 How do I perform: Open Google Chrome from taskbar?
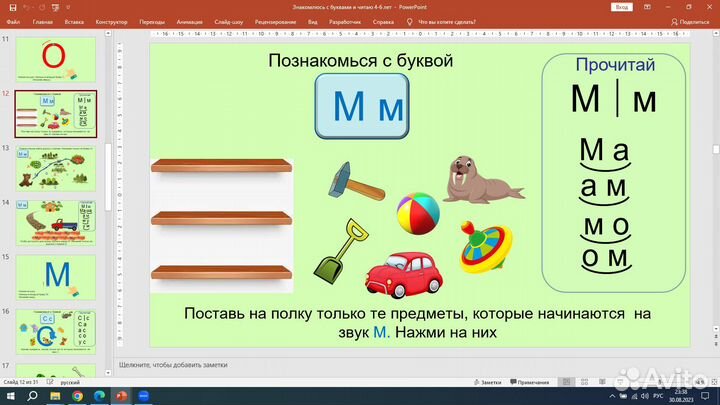click(x=77, y=396)
